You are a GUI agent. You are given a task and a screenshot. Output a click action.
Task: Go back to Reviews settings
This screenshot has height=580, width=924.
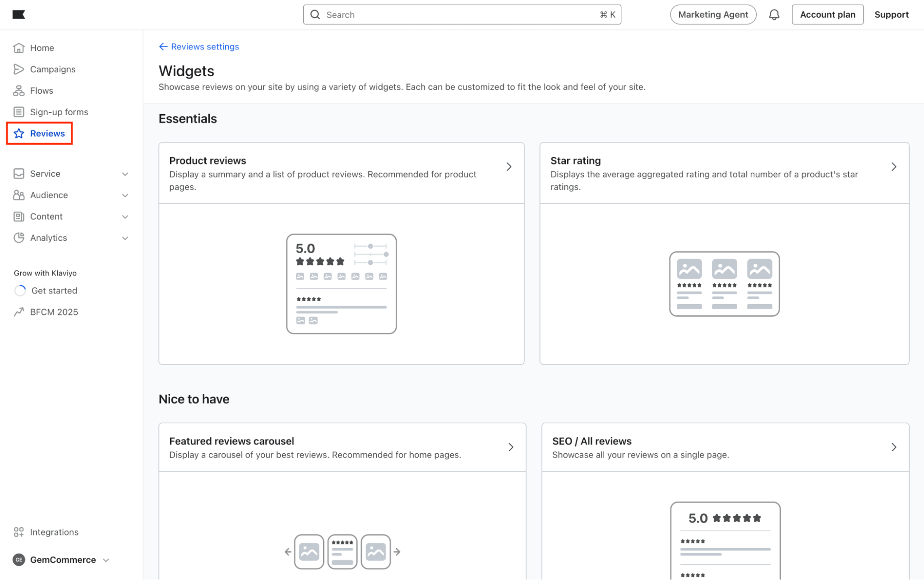coord(199,47)
